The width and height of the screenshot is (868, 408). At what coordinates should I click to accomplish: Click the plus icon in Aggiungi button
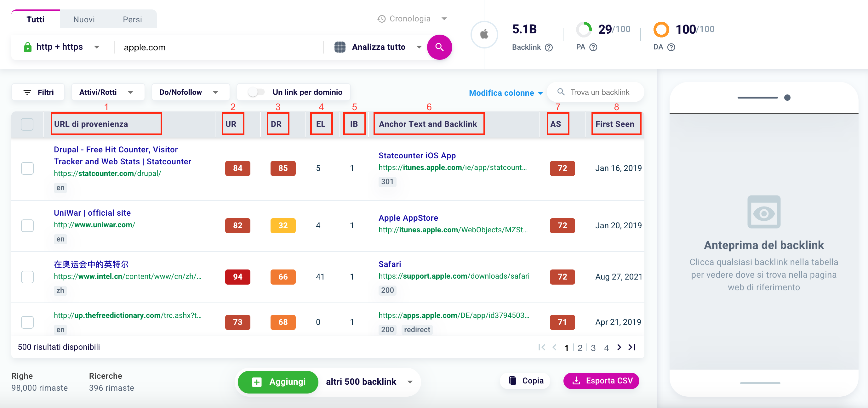point(257,382)
